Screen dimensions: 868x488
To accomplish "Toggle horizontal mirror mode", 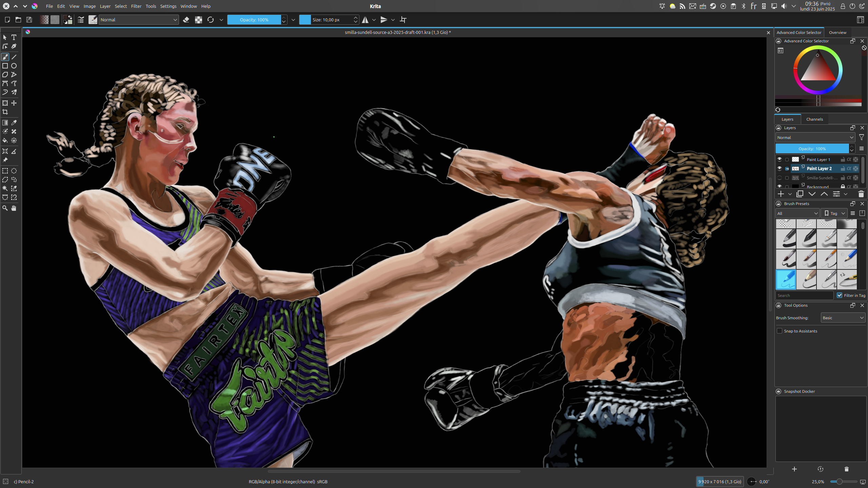I will coord(365,20).
